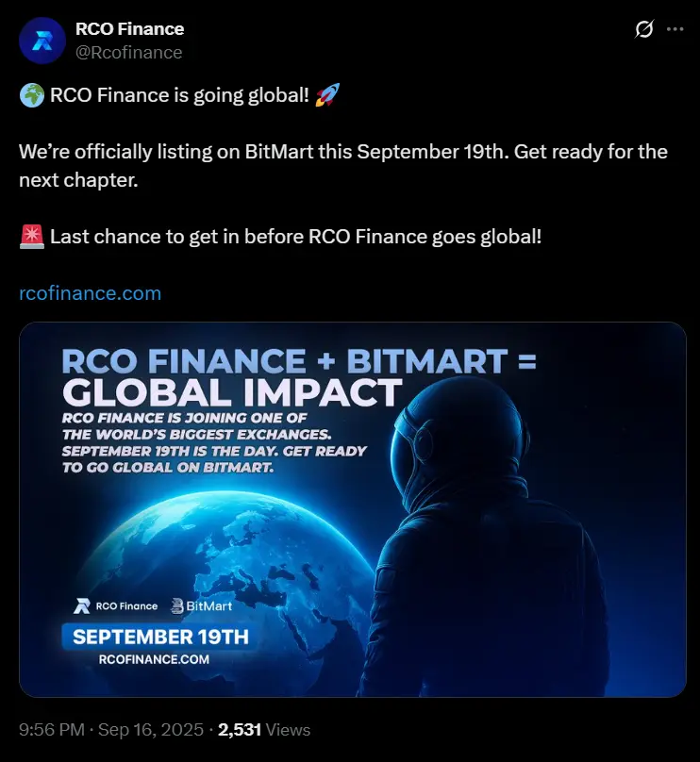Viewport: 700px width, 762px height.
Task: Open the rcofinance.com link
Action: (x=91, y=293)
